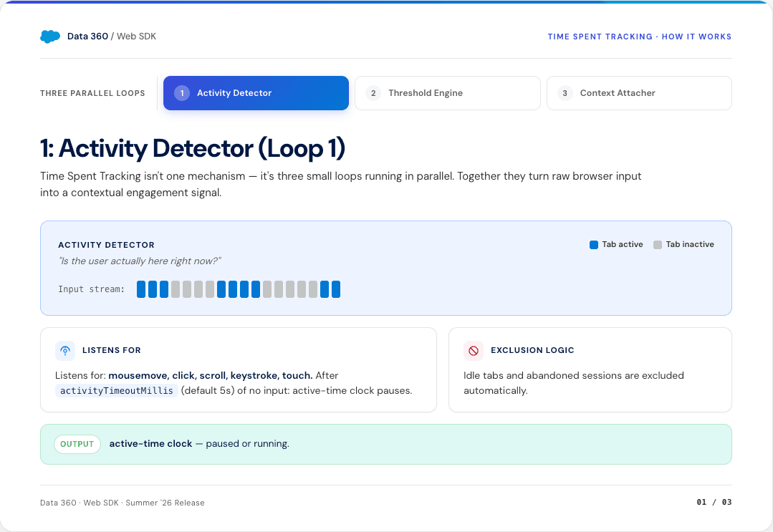Click the 'EXCLUSION LOGIC' card title
Screen dimensions: 773x532
(x=532, y=350)
